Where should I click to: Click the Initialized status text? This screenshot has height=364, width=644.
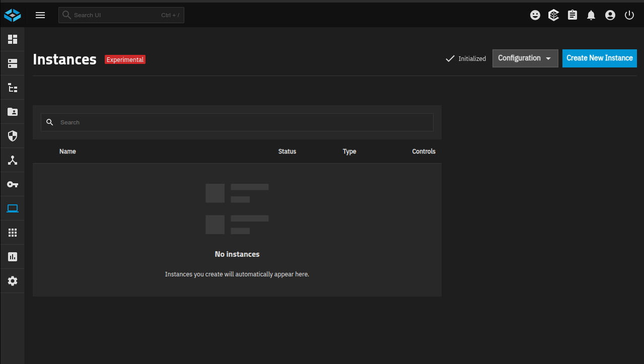tap(472, 59)
